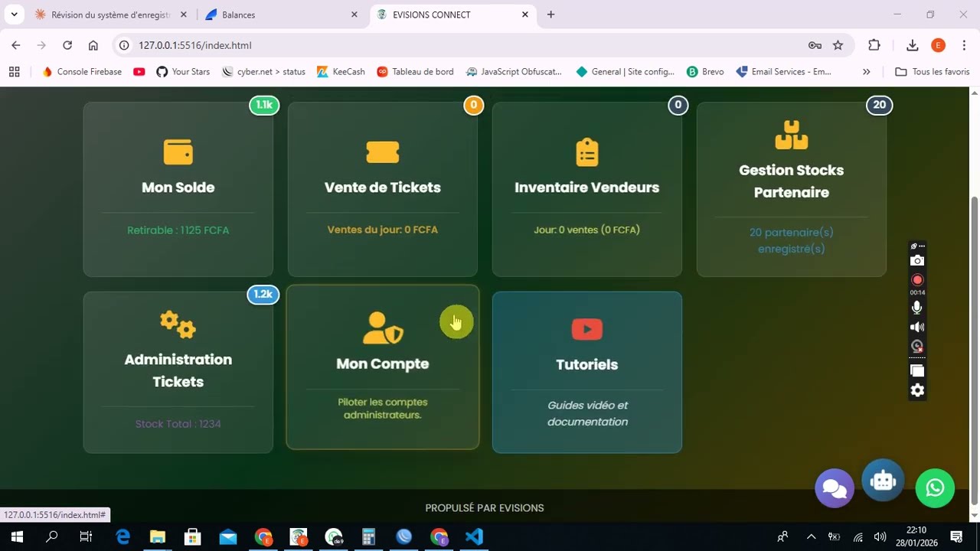The height and width of the screenshot is (551, 980).
Task: Open Tableau de bord bookmark
Action: (415, 72)
